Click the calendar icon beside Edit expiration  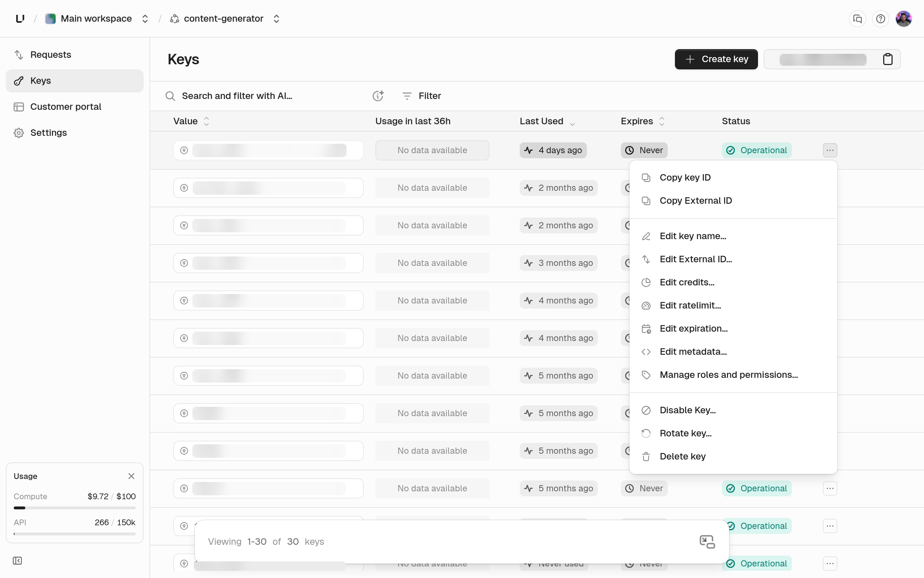[x=646, y=328]
